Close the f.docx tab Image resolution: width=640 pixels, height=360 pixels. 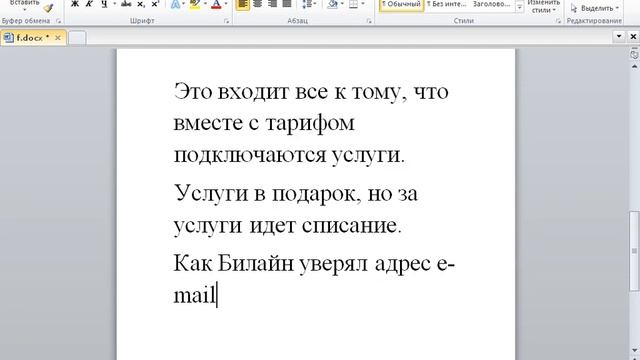pyautogui.click(x=58, y=38)
